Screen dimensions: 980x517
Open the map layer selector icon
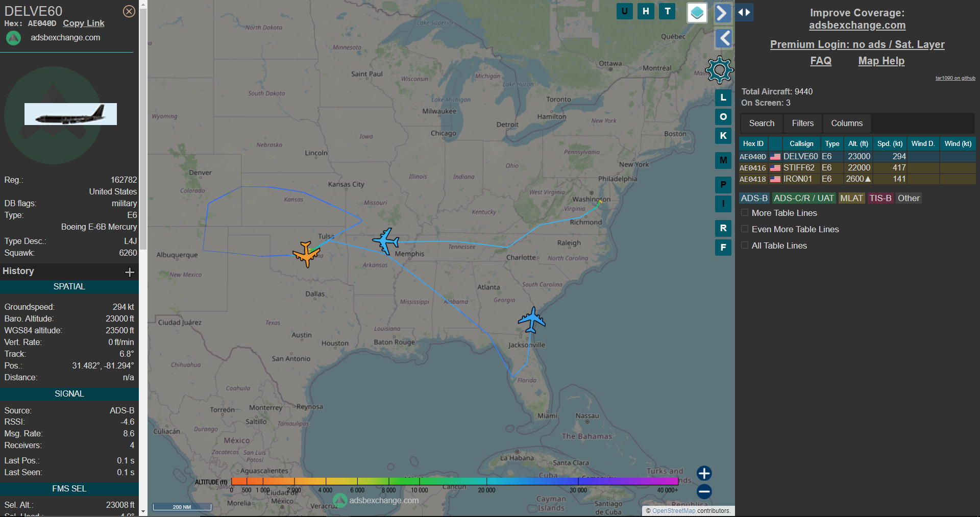697,13
